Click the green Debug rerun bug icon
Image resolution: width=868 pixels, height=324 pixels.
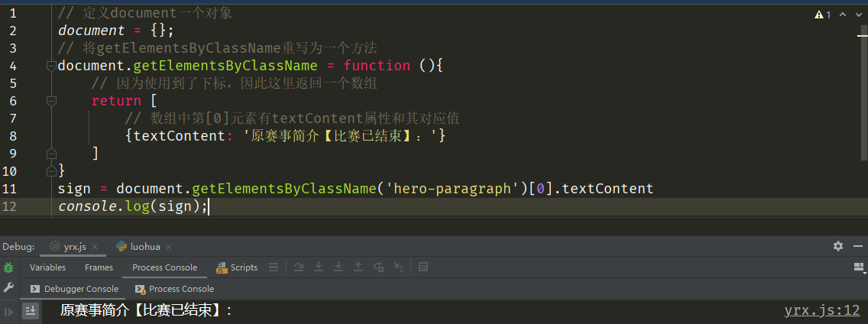(8, 267)
